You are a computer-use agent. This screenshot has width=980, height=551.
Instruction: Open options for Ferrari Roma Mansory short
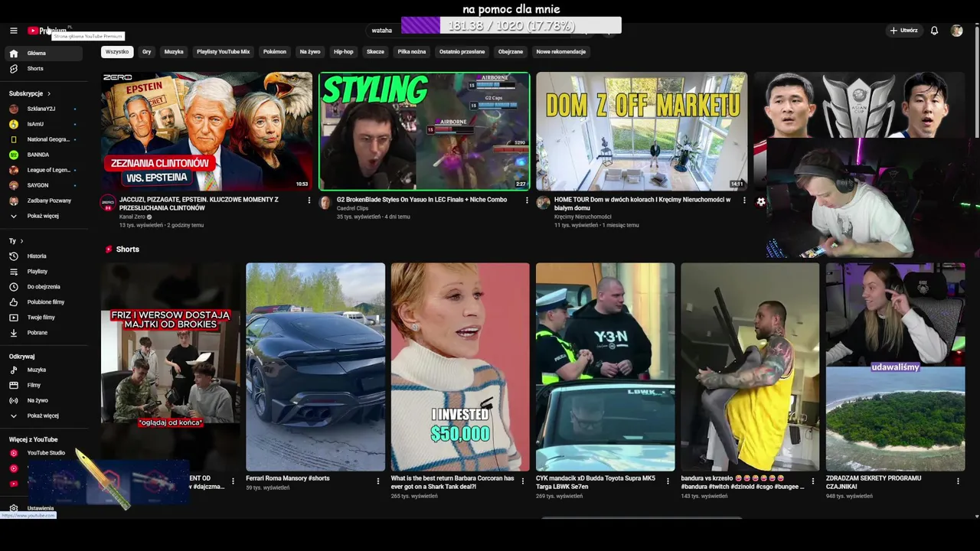tap(378, 481)
